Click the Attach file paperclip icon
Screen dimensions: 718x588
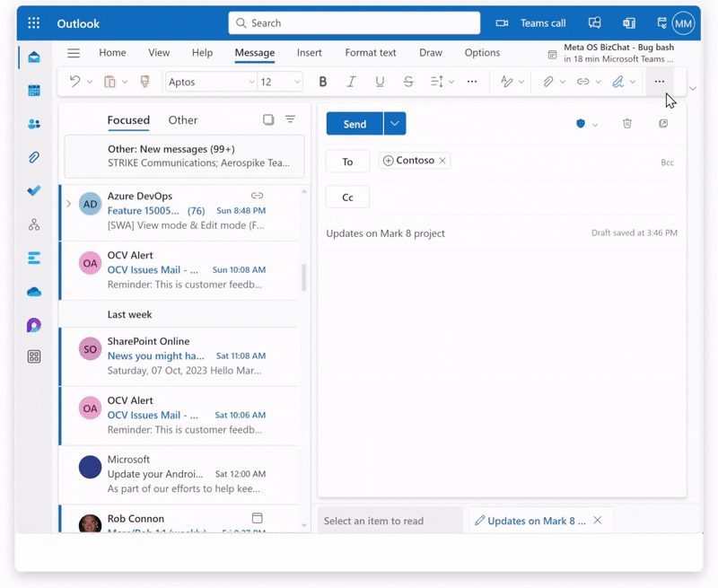point(548,82)
